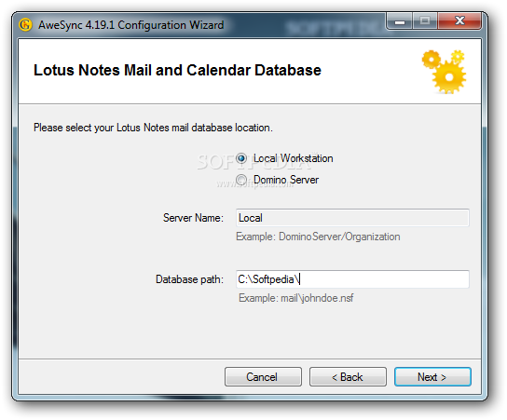The image size is (507, 420).
Task: Click the maximize button in title bar
Action: [425, 21]
